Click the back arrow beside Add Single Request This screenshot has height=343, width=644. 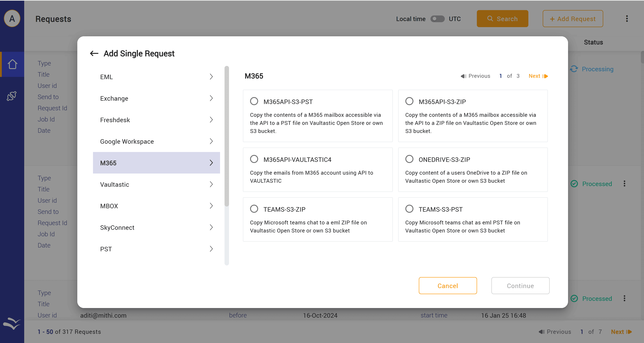coord(94,53)
